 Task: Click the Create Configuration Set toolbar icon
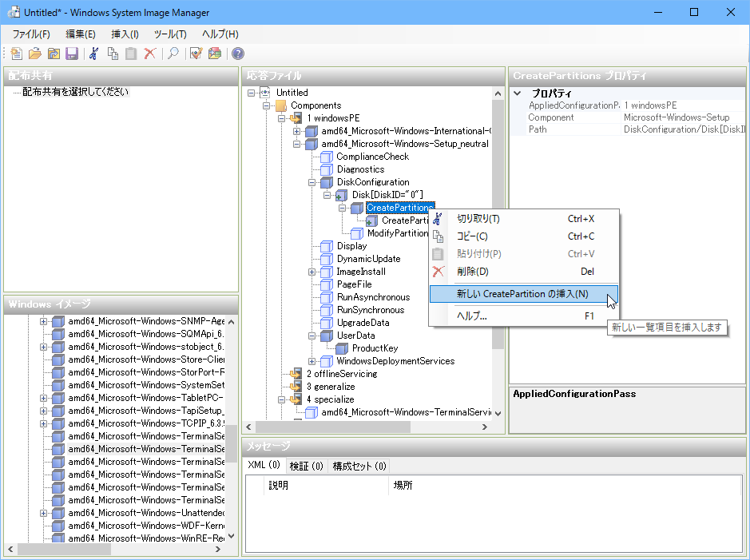click(x=215, y=54)
